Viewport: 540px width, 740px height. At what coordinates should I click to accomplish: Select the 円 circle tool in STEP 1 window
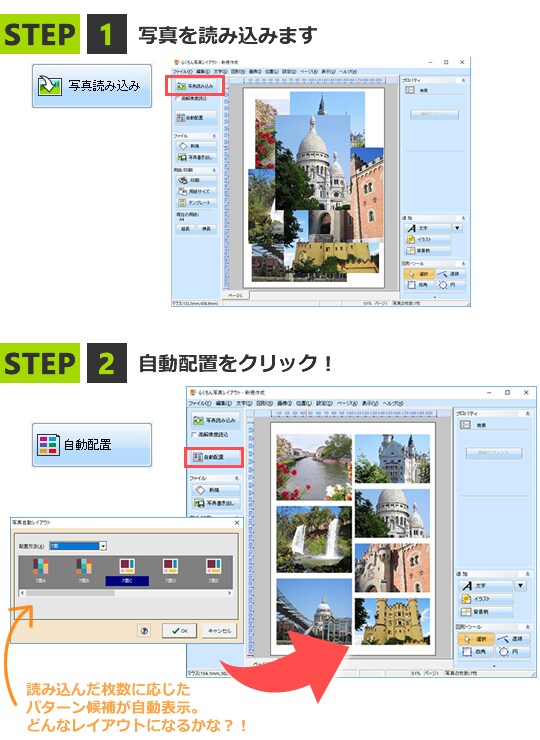[450, 285]
